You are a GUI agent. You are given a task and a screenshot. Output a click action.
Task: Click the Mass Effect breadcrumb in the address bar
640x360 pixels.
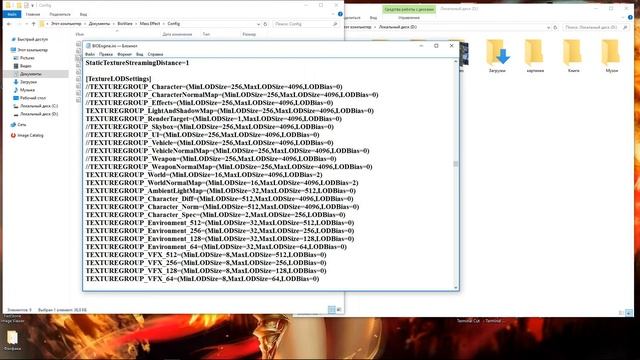click(x=150, y=24)
